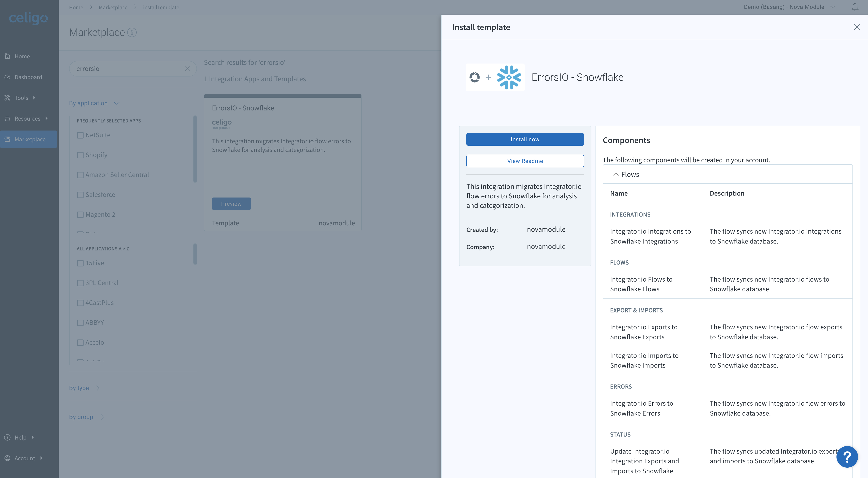This screenshot has height=478, width=868.
Task: Close the Install template panel
Action: pyautogui.click(x=857, y=27)
